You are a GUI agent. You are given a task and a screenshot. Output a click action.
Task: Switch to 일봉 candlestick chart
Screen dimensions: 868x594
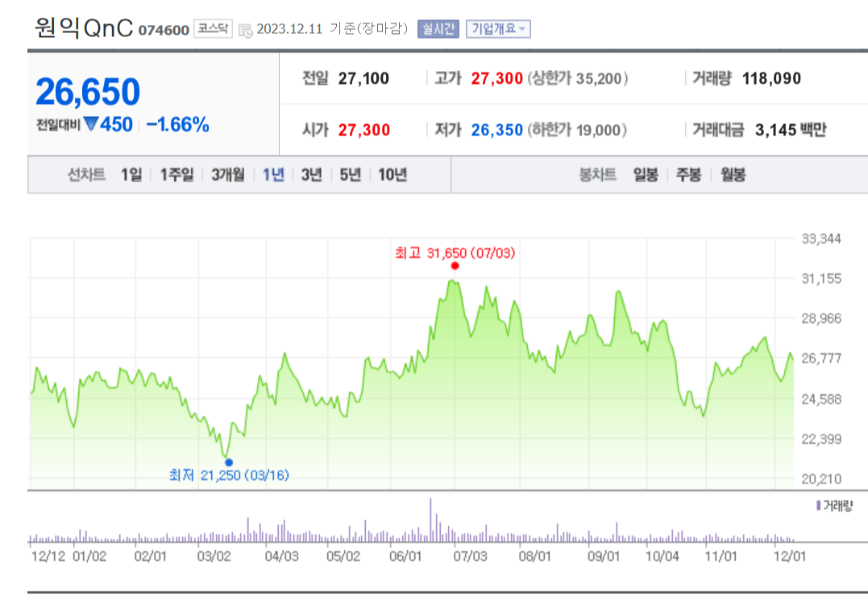click(646, 175)
